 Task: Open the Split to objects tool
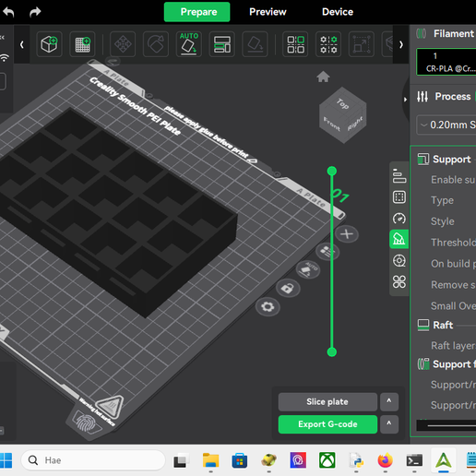(295, 44)
